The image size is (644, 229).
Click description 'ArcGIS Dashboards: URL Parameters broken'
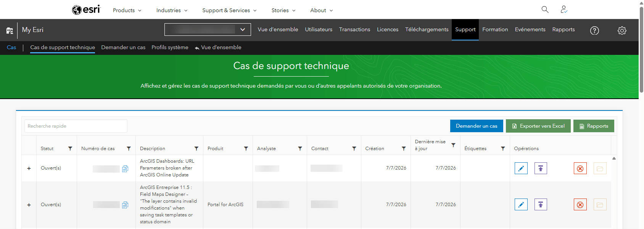(x=167, y=168)
